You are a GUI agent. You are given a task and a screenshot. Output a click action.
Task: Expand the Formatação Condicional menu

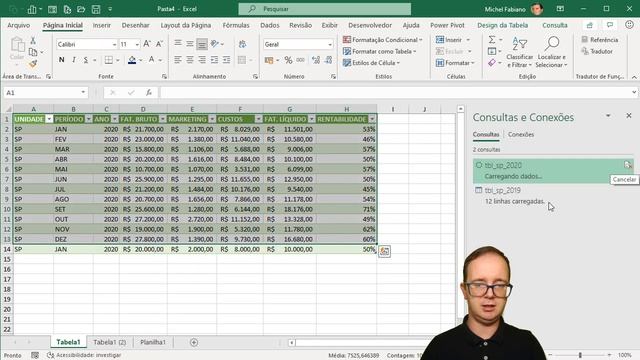coord(382,40)
